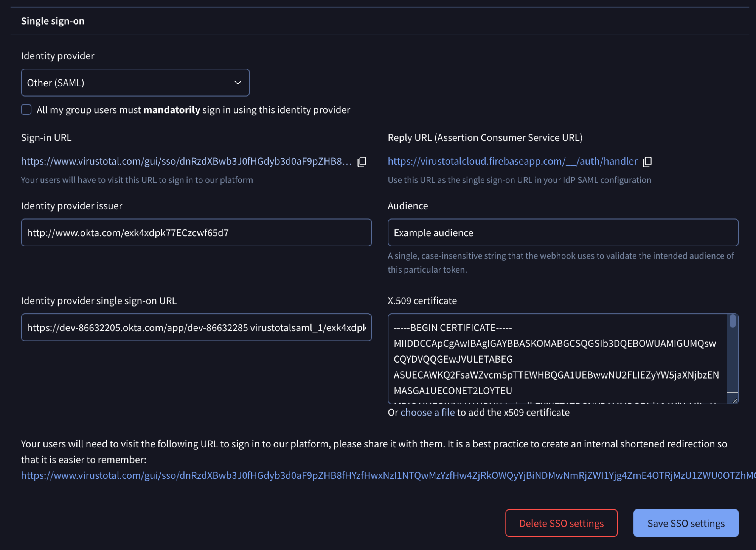
Task: Click the hint 'Your users will have to visit this URL'
Action: pos(137,180)
